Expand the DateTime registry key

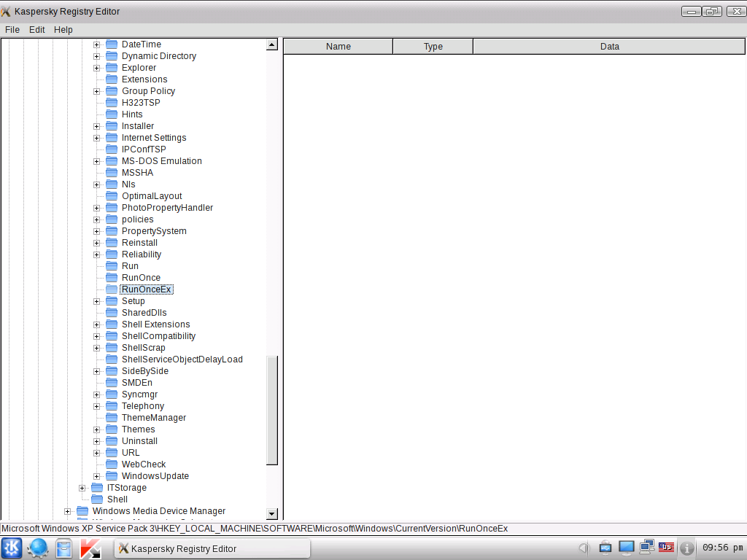click(x=97, y=44)
